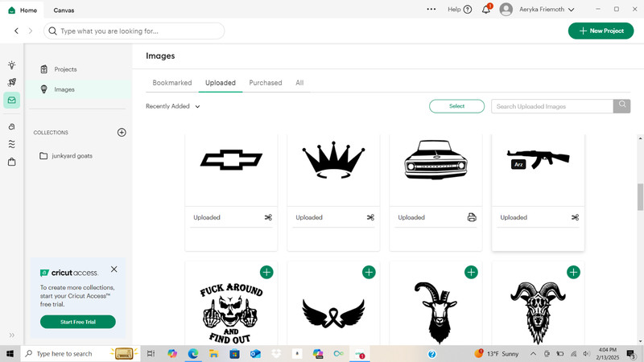Viewport: 644px width, 362px height.
Task: Select the winged ribbon image thumbnail
Action: (333, 314)
